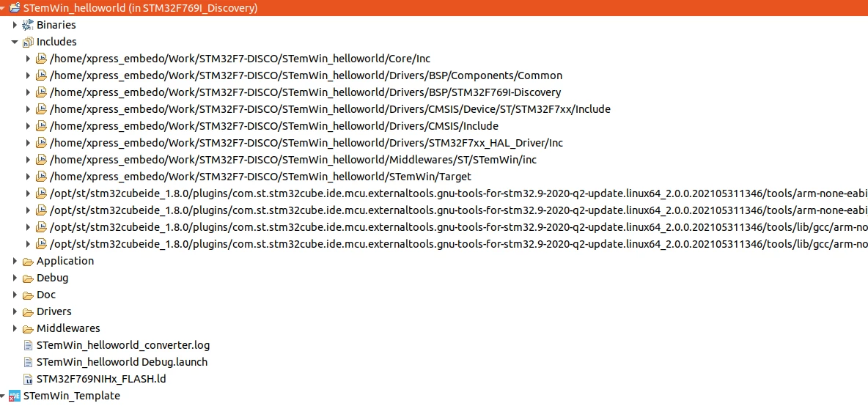Select the 'Drivers' folder name
Viewport: 868px width, 406px height.
tap(54, 312)
